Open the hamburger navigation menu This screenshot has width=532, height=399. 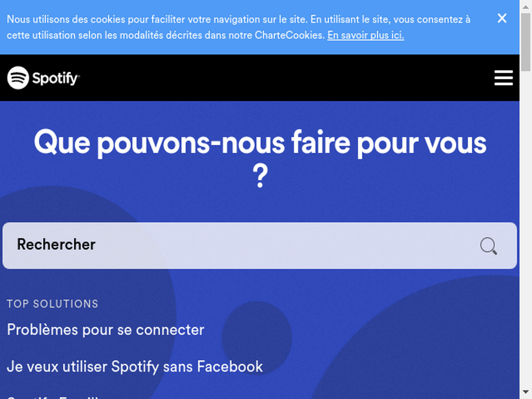503,78
